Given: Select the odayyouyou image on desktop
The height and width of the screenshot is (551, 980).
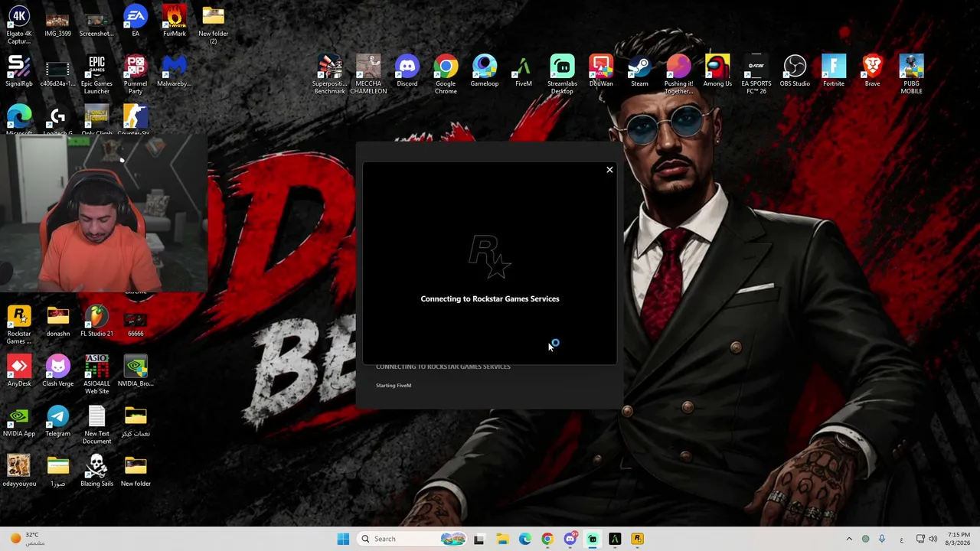Looking at the screenshot, I should (19, 471).
